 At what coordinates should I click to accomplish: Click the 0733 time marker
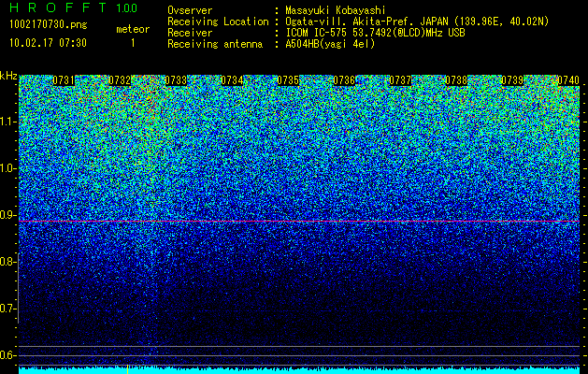[176, 80]
